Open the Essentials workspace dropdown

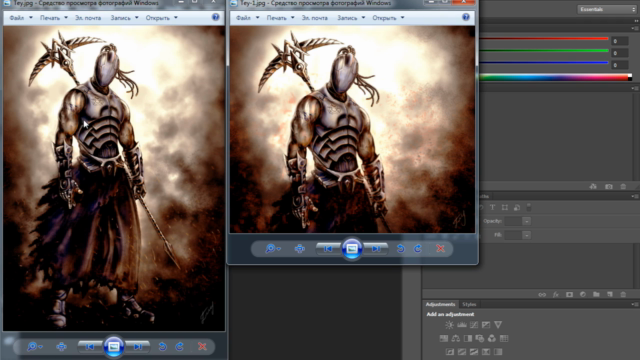tap(607, 9)
